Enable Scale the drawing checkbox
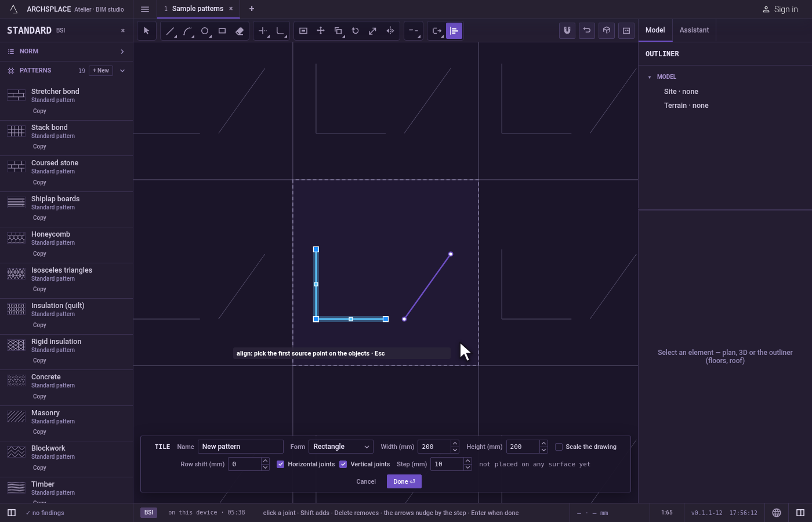This screenshot has width=812, height=522. pos(559,447)
